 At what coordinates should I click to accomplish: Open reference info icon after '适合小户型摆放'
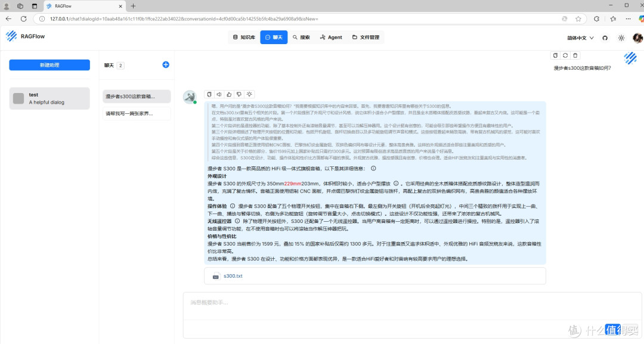[x=396, y=184]
